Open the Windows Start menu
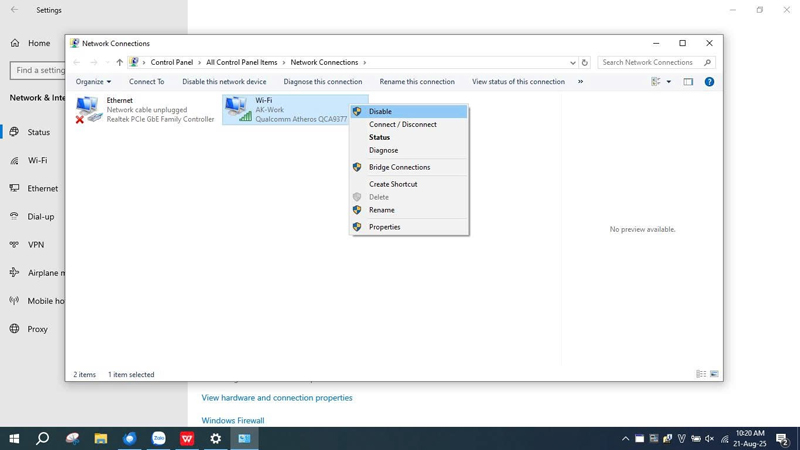Image resolution: width=800 pixels, height=450 pixels. [14, 438]
